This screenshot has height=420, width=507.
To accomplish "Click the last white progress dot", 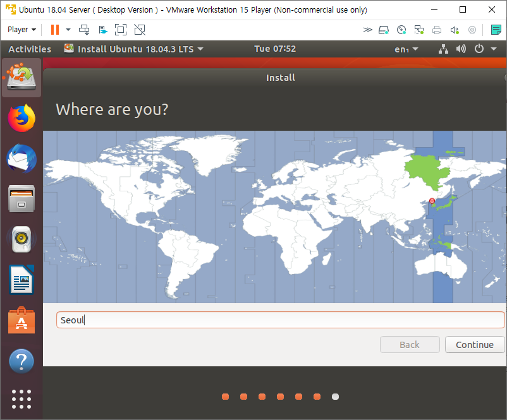I will point(335,397).
